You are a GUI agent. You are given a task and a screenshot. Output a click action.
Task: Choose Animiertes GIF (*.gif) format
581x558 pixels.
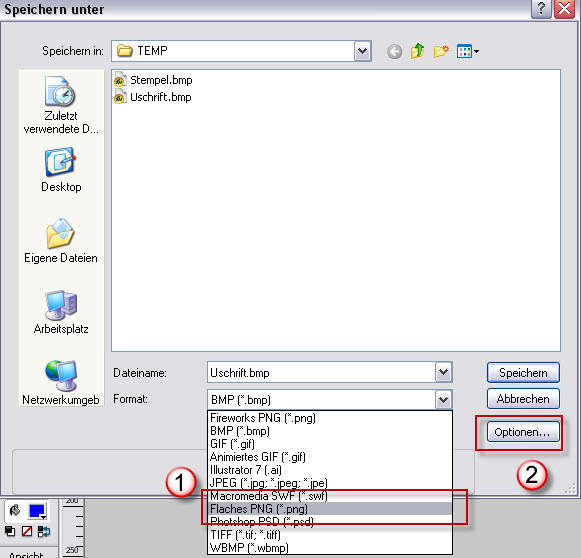[x=330, y=457]
